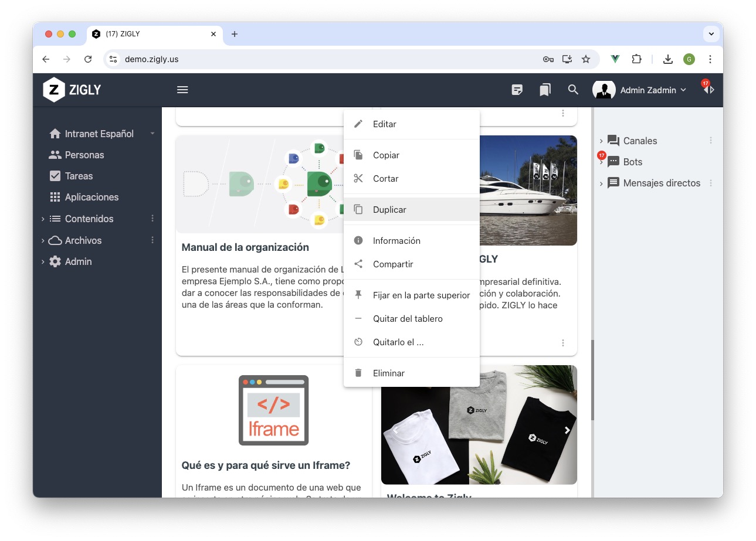Open the notes icon in the top bar
Screen dimensions: 756x541
(517, 90)
